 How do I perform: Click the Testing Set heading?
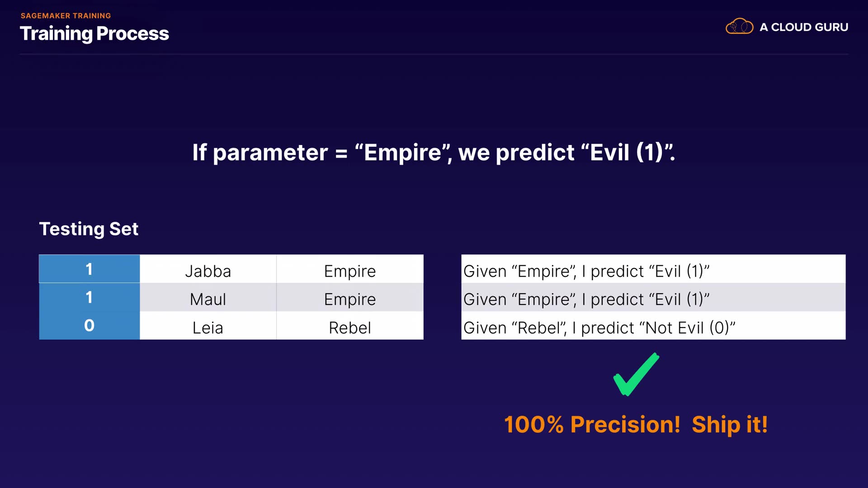[x=89, y=229]
